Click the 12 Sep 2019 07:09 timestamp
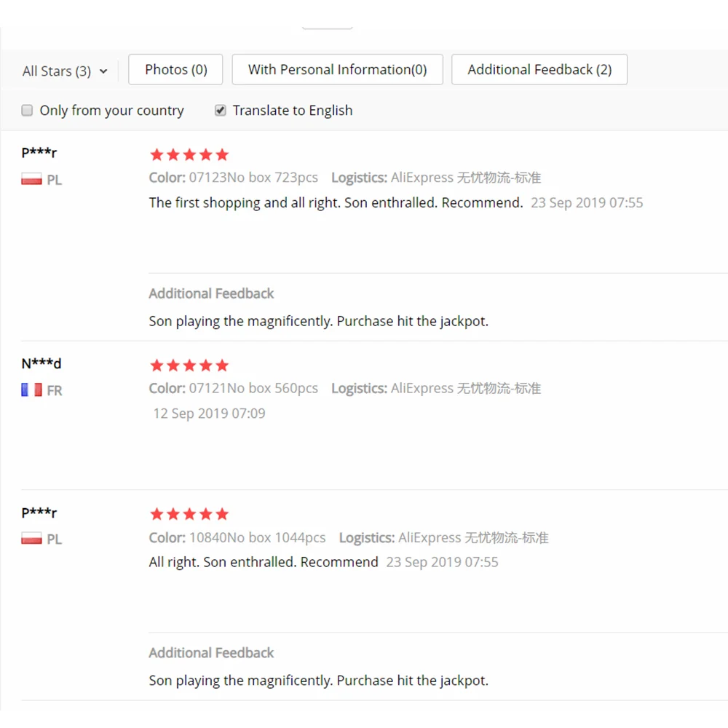728x728 pixels. click(210, 414)
